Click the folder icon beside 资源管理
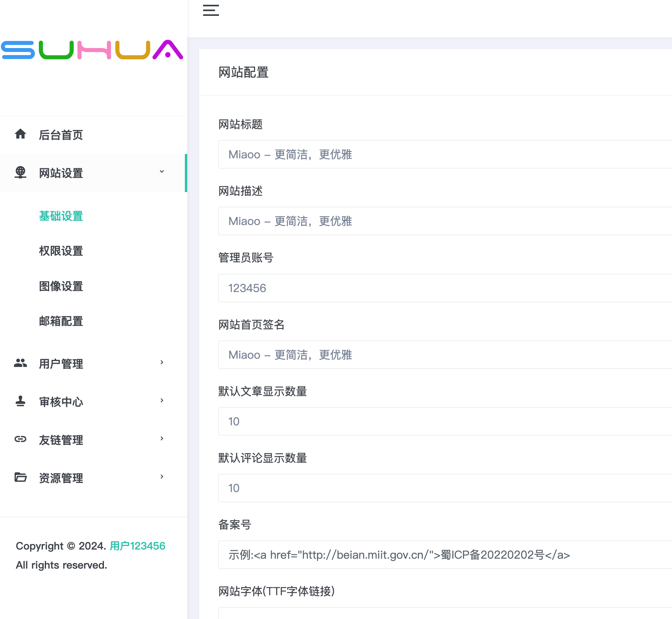The width and height of the screenshot is (672, 619). 21,477
